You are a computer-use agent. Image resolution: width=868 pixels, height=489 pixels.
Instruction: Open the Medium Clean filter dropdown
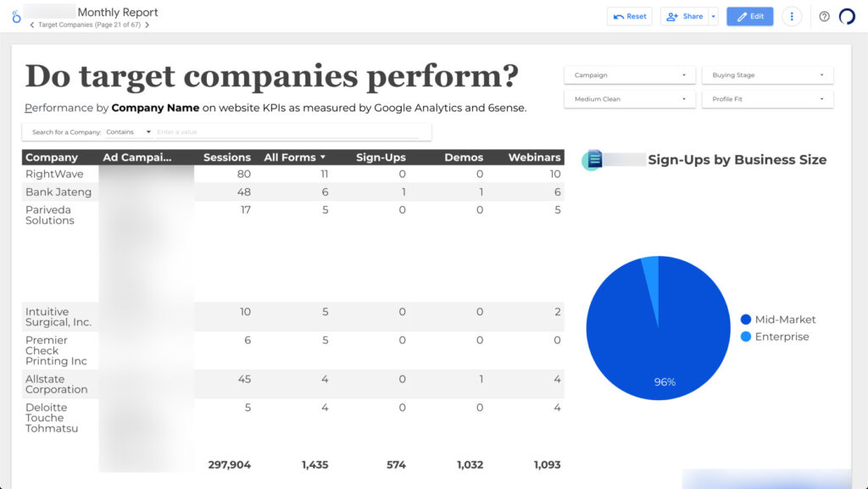[x=629, y=98]
